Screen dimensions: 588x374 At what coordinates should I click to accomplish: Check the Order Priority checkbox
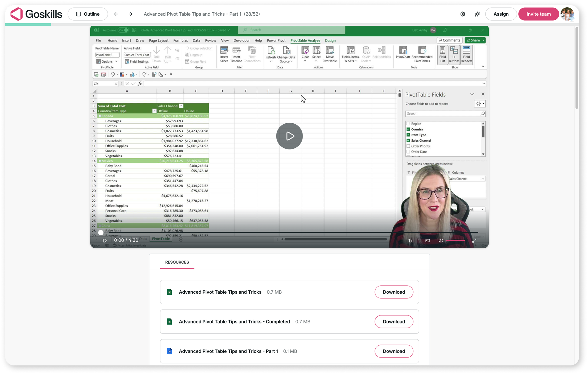[408, 146]
